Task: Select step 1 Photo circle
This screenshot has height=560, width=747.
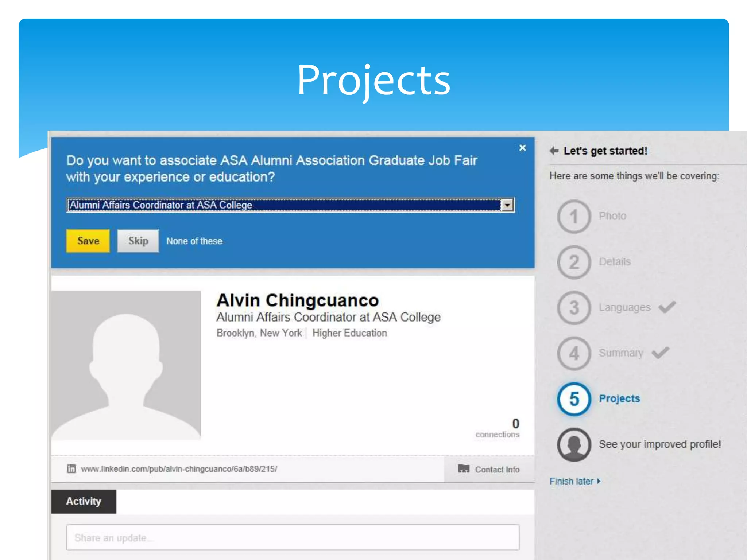Action: coord(574,217)
